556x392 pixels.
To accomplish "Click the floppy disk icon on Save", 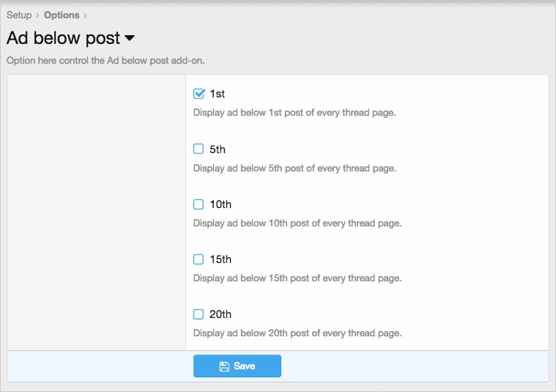I will click(225, 366).
